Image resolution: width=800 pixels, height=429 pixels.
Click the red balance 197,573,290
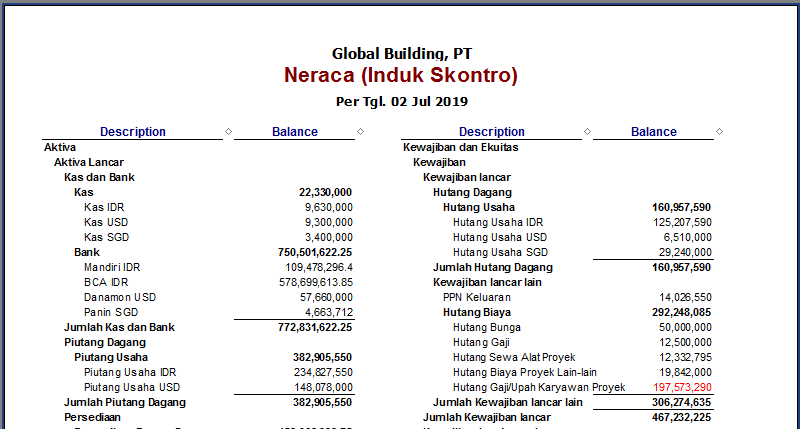coord(674,387)
